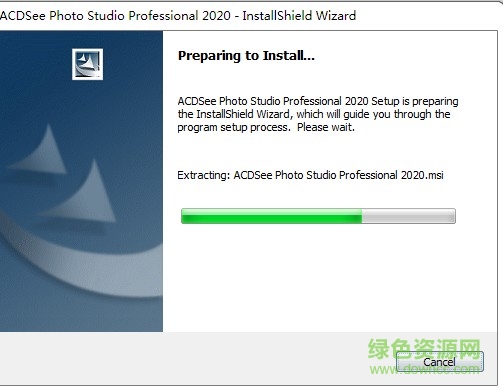Select the Preparing to Install heading
This screenshot has height=388, width=503.
point(246,56)
